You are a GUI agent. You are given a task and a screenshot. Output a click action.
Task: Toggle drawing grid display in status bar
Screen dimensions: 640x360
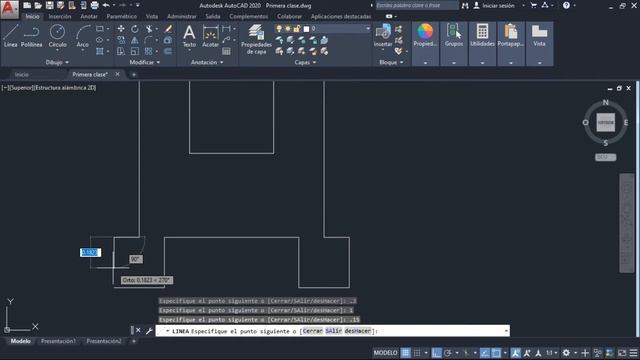(x=405, y=353)
